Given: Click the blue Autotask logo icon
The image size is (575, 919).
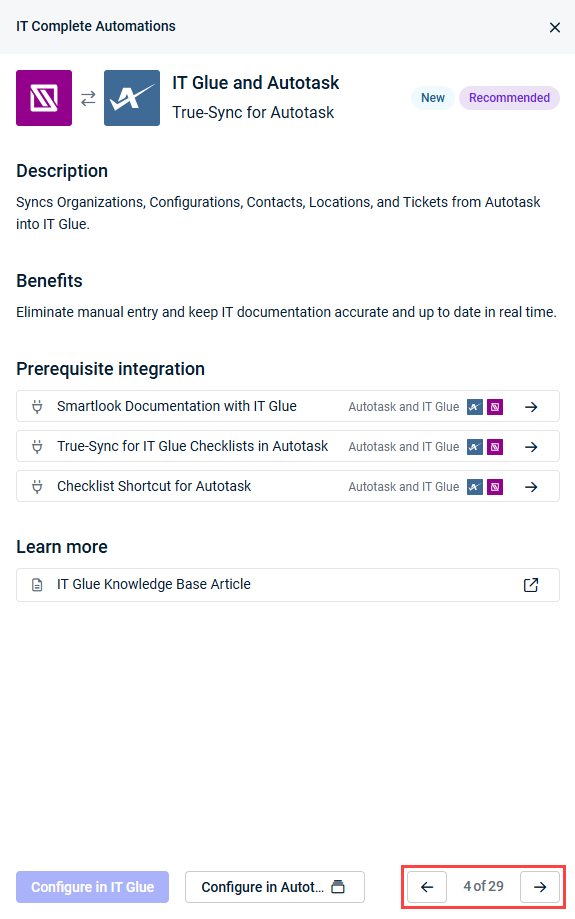Looking at the screenshot, I should [x=132, y=98].
